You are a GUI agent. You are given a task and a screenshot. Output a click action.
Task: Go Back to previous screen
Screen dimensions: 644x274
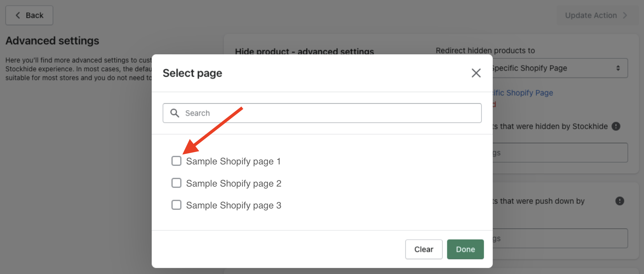pyautogui.click(x=30, y=15)
